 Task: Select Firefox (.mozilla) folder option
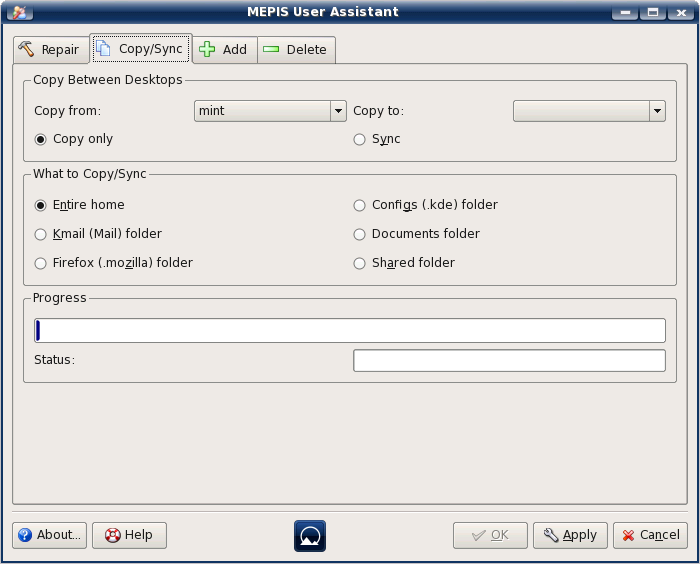pyautogui.click(x=41, y=263)
